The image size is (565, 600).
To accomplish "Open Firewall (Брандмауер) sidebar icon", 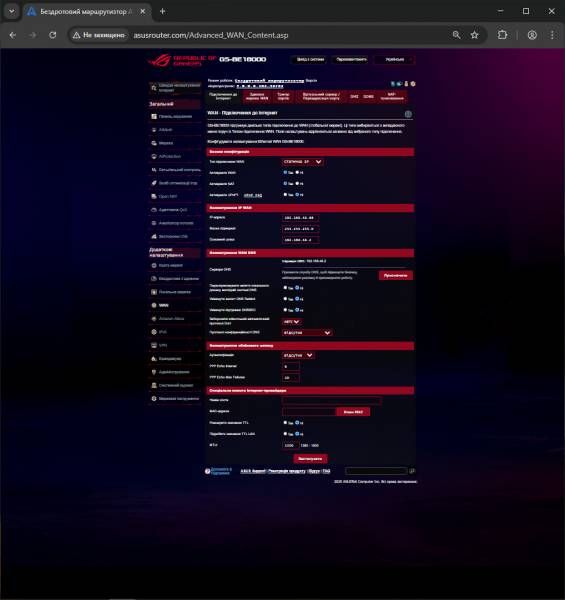I will [154, 359].
